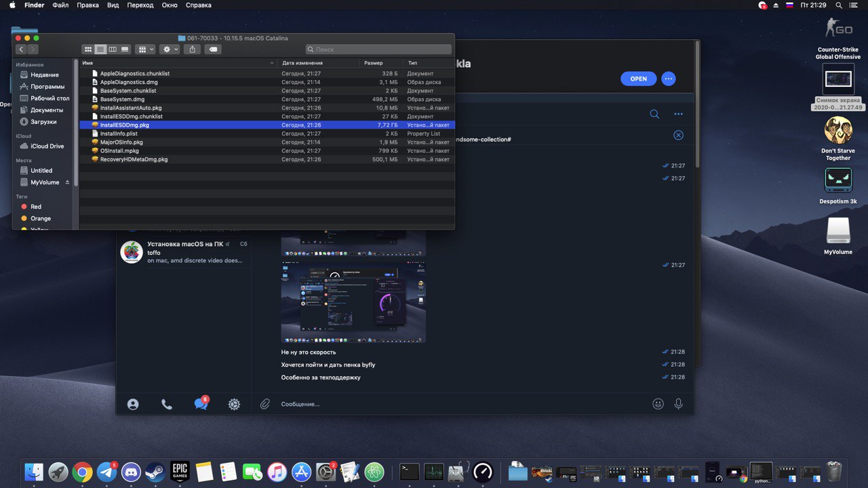
Task: Open Spotlight search in menu bar
Action: 839,5
